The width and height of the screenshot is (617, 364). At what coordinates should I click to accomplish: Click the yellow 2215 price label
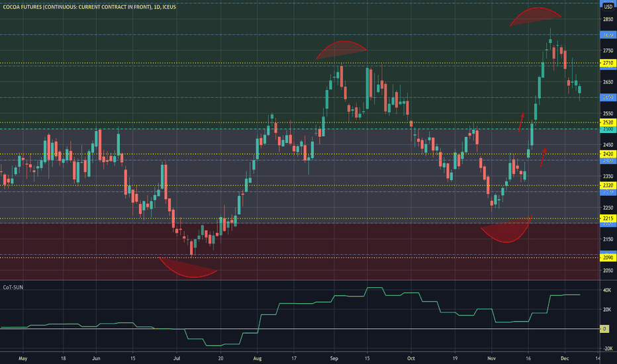coord(608,218)
